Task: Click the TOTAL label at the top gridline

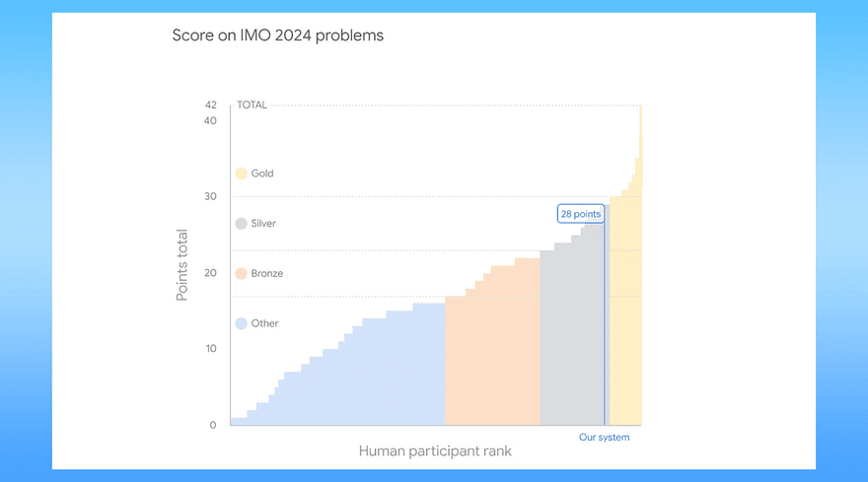Action: click(252, 105)
